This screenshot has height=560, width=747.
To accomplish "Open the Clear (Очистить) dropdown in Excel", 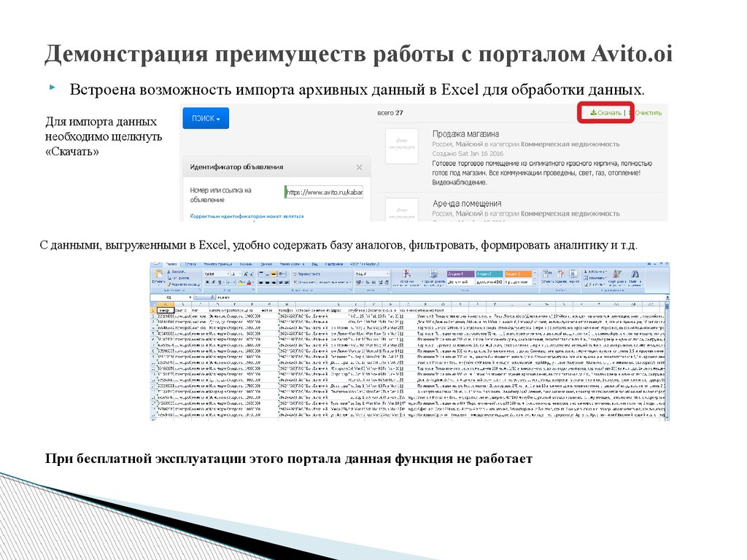I will click(x=595, y=284).
